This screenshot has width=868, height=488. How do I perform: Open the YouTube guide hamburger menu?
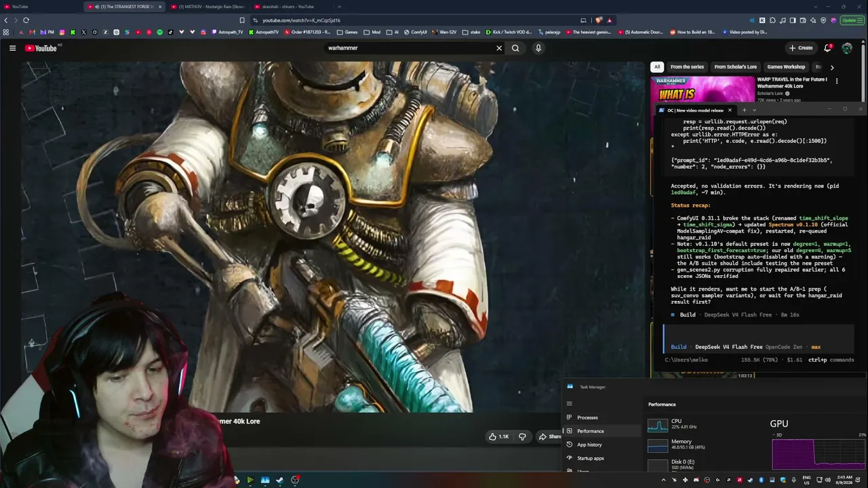12,48
